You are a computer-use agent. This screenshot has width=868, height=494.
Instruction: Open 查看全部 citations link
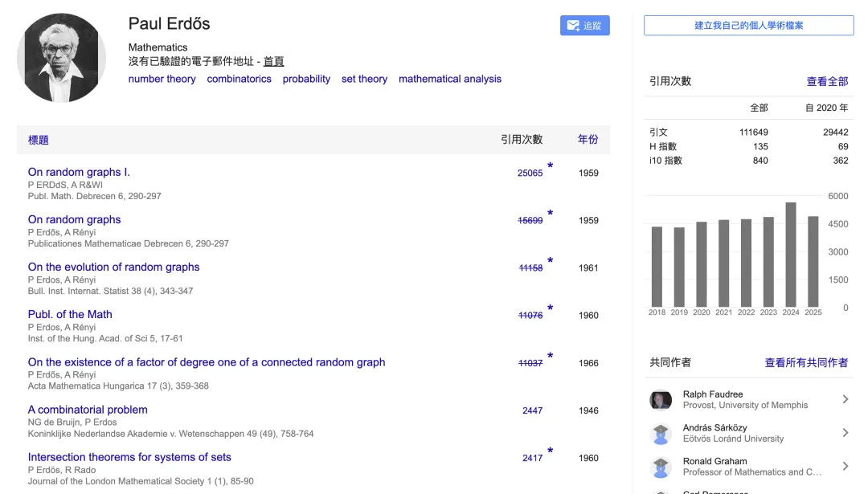(x=827, y=81)
